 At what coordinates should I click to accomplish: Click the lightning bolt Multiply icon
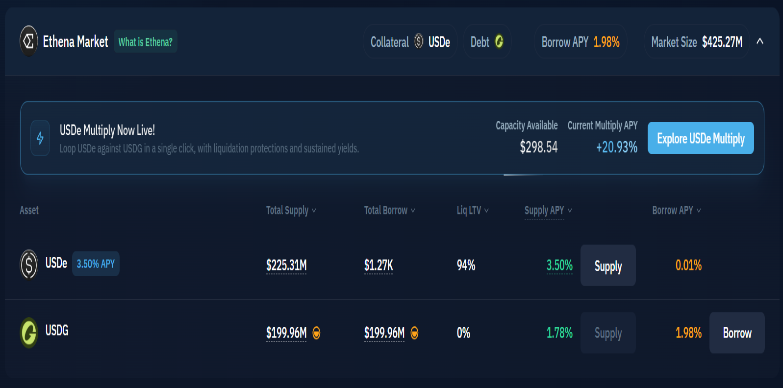(x=40, y=138)
